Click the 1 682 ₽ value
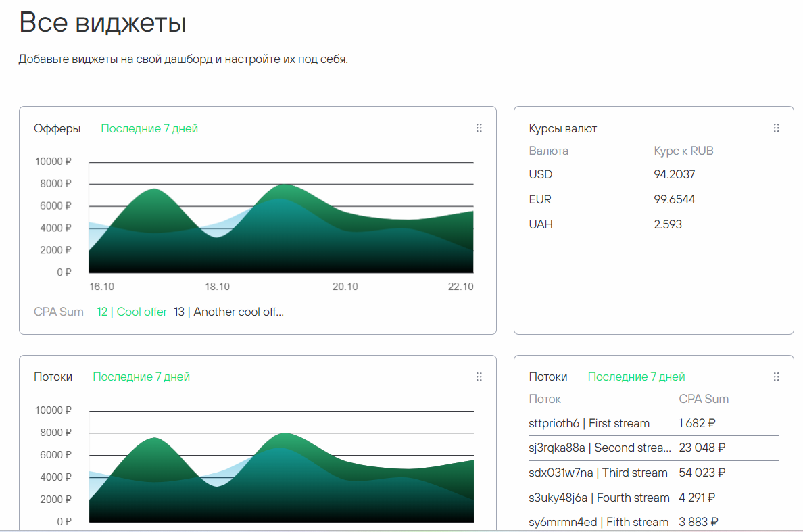803x532 pixels. (697, 423)
